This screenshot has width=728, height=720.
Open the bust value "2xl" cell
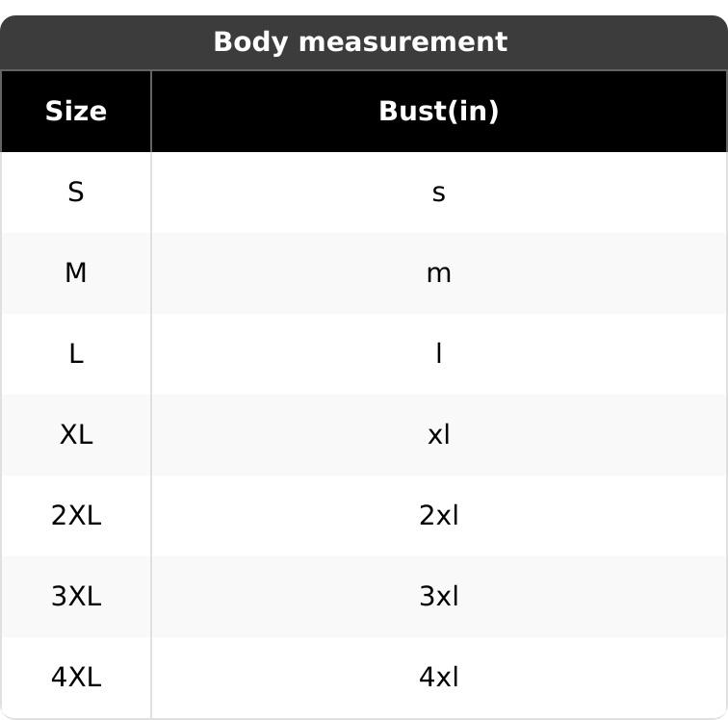tap(438, 516)
